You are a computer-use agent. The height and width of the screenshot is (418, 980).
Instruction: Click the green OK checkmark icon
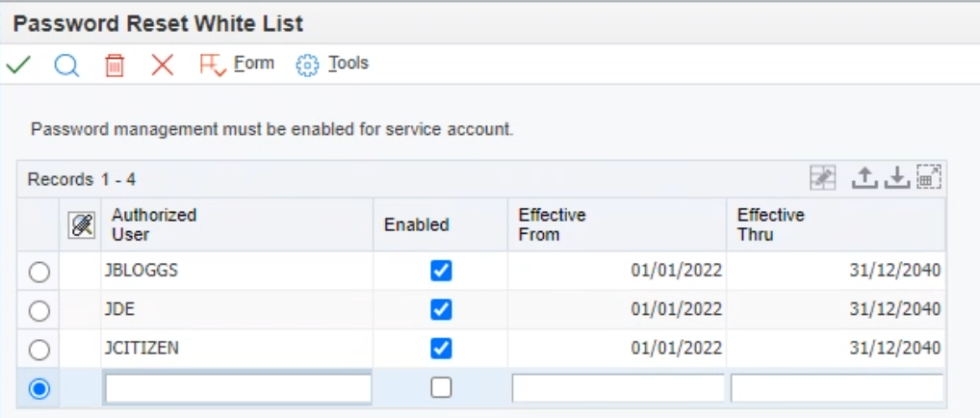click(18, 65)
